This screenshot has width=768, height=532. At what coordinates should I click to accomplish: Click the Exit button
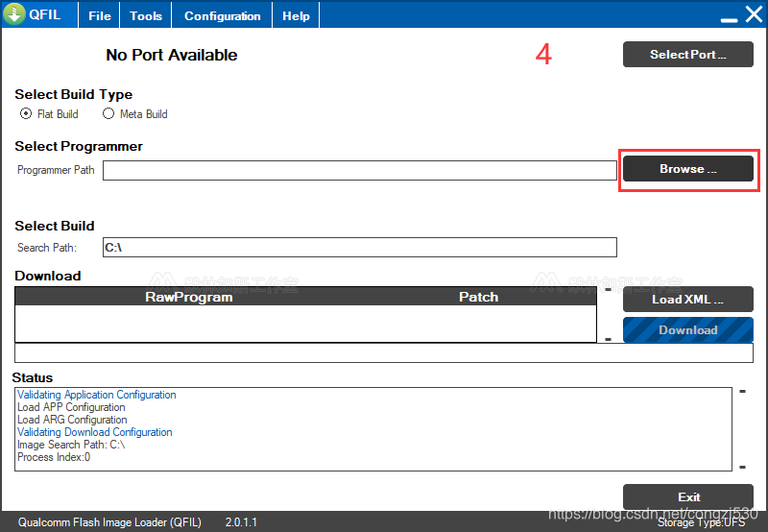pos(687,496)
